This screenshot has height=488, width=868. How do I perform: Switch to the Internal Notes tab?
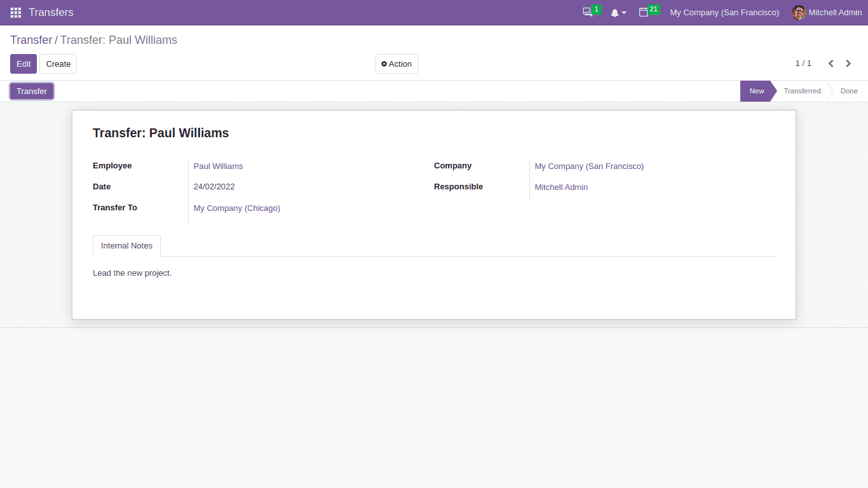[x=126, y=245]
